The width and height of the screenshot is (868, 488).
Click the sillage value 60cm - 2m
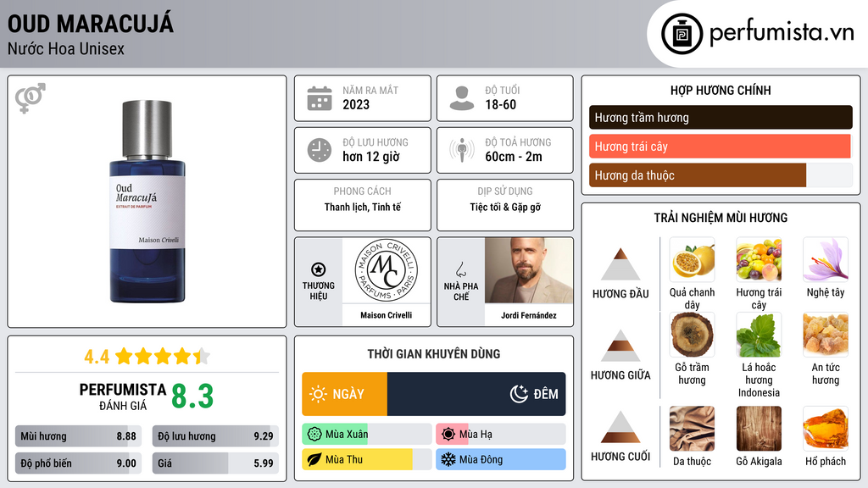tap(514, 157)
